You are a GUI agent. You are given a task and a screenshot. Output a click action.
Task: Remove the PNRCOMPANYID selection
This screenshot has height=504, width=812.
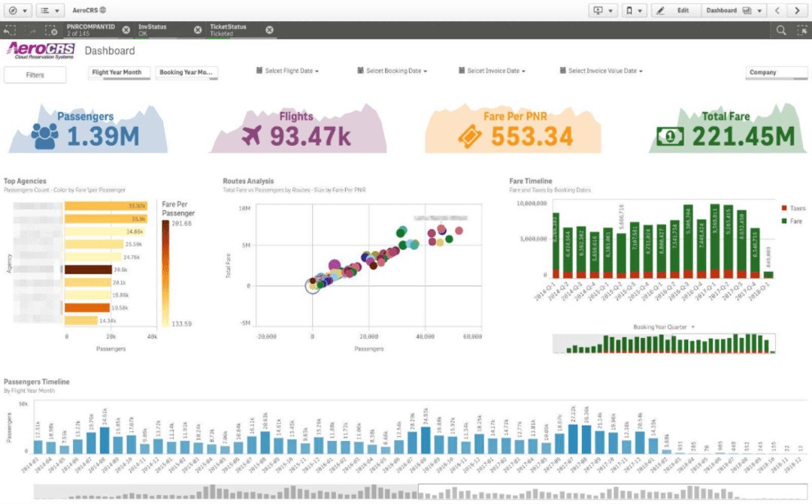coord(126,30)
